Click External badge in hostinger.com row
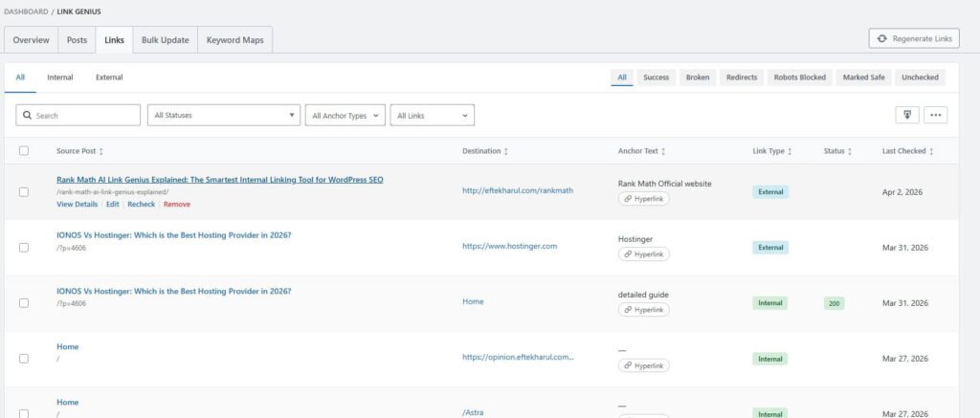 (x=770, y=248)
